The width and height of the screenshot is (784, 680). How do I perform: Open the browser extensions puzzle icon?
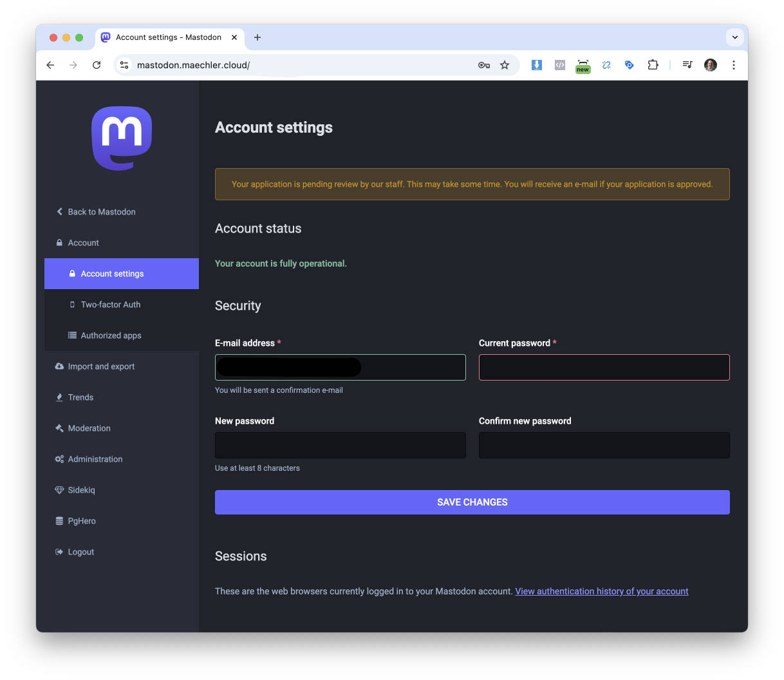[653, 65]
